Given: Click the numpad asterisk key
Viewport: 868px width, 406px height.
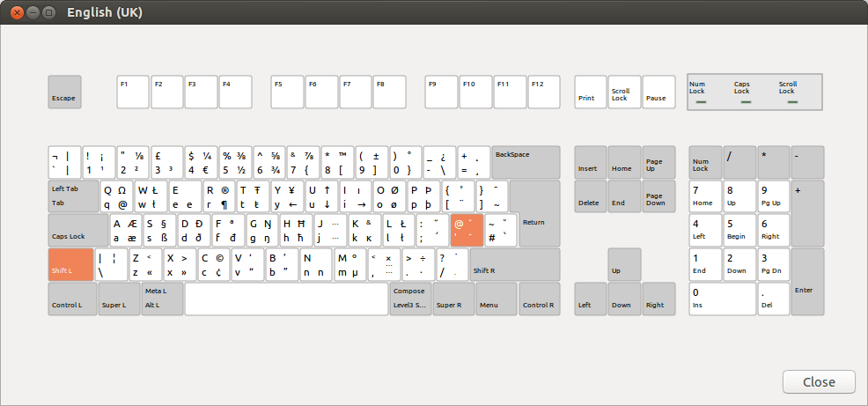Looking at the screenshot, I should 773,162.
